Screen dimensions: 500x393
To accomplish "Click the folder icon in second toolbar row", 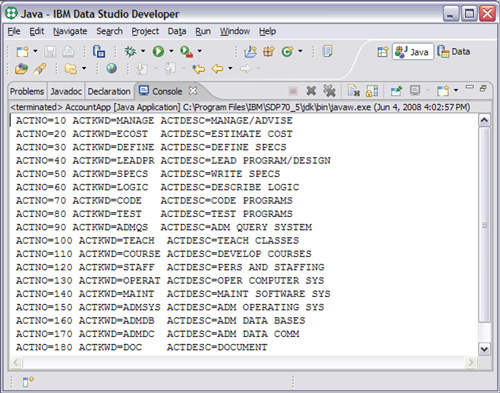I will pos(71,69).
